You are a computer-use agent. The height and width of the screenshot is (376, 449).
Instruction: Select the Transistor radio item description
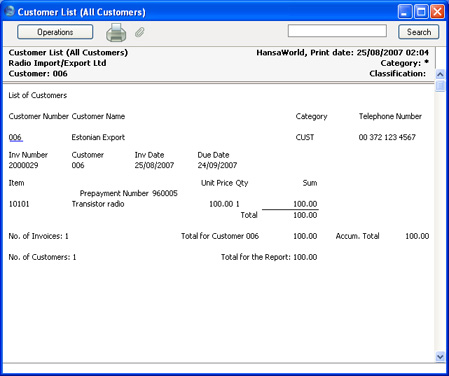pyautogui.click(x=98, y=204)
